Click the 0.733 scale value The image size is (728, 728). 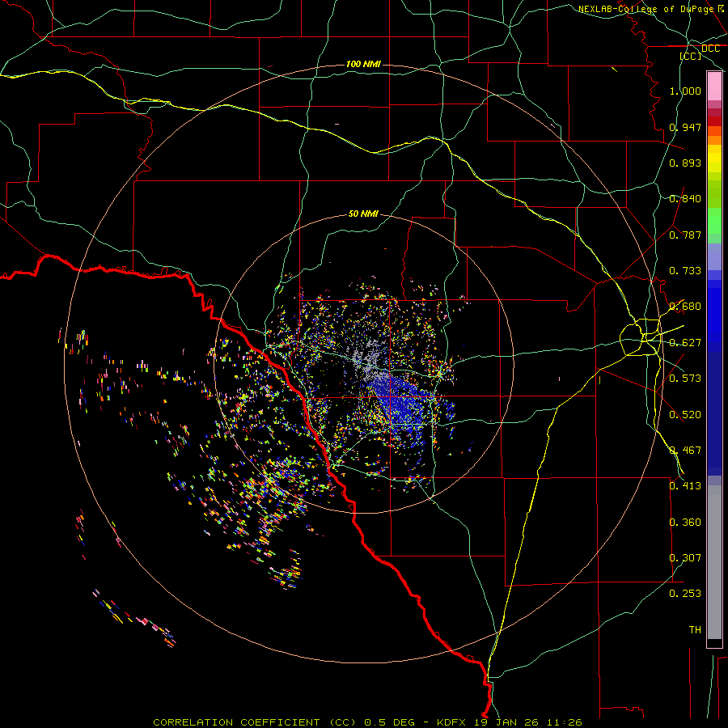[x=685, y=271]
